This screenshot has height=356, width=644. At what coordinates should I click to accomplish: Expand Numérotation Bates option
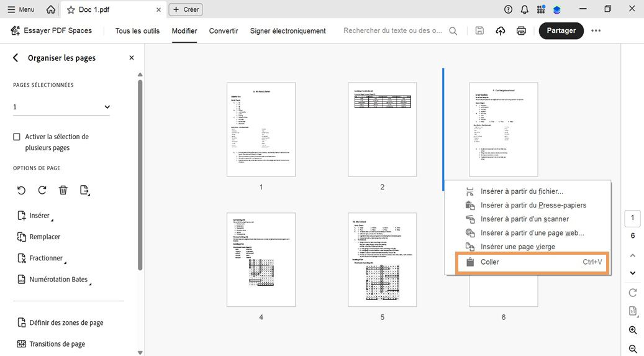click(54, 280)
